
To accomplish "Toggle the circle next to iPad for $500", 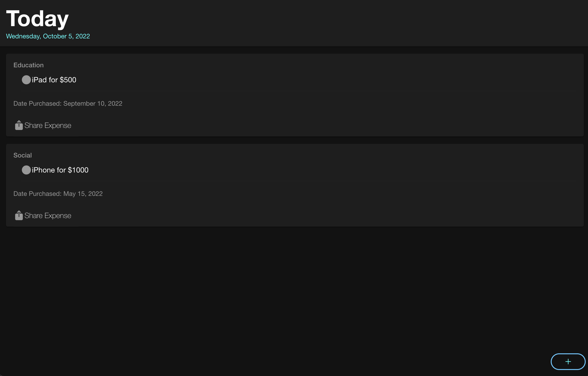I will click(26, 80).
